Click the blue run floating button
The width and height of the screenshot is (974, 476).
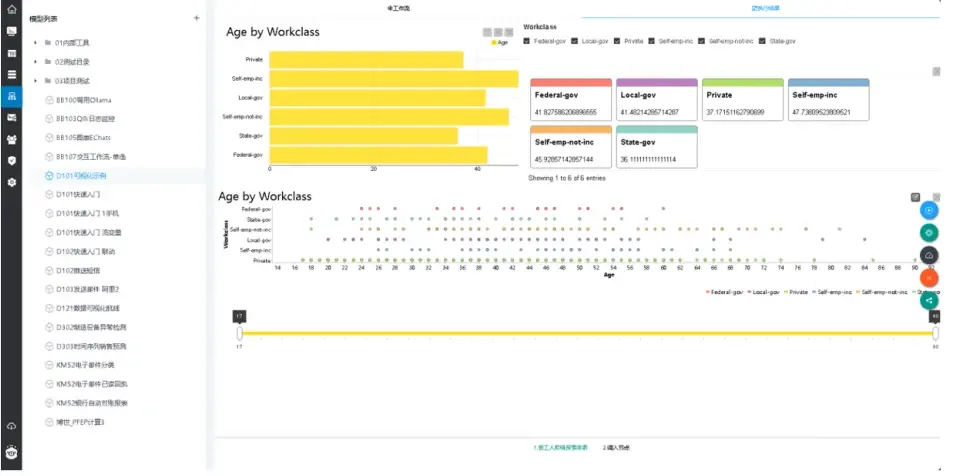[x=929, y=210]
